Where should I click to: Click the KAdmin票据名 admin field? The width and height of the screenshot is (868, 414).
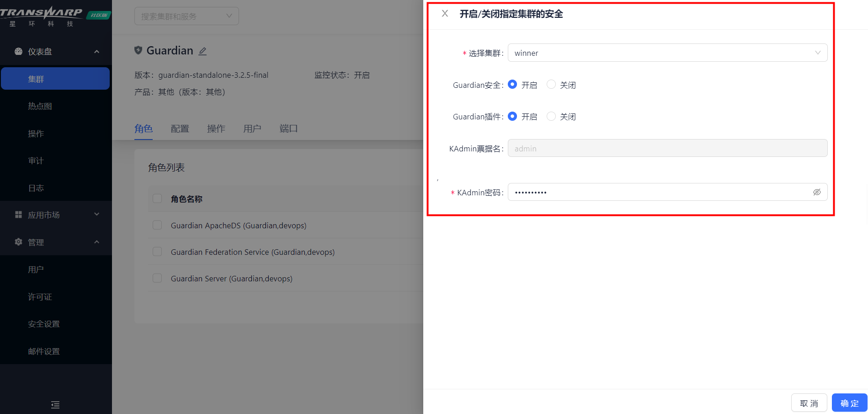(x=667, y=148)
